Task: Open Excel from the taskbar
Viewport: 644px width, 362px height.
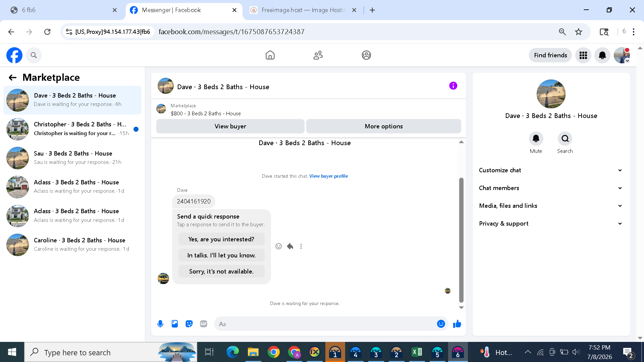Action: pyautogui.click(x=417, y=352)
